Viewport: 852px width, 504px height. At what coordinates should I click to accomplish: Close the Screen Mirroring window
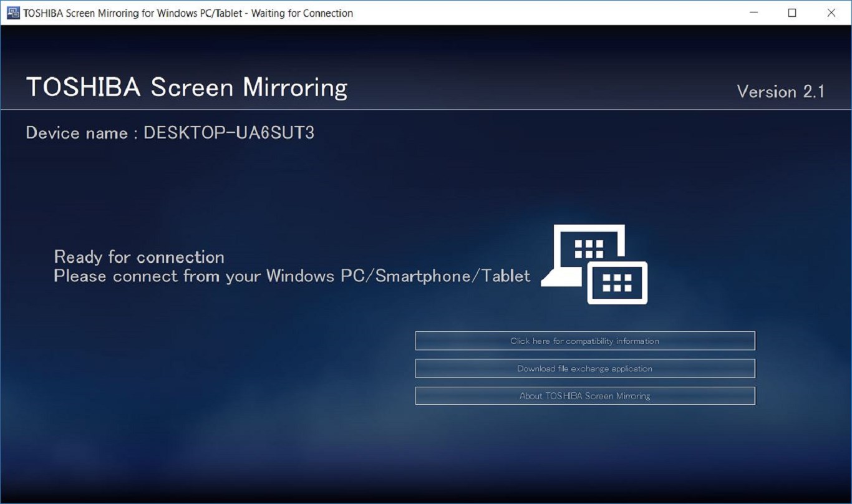click(x=831, y=12)
